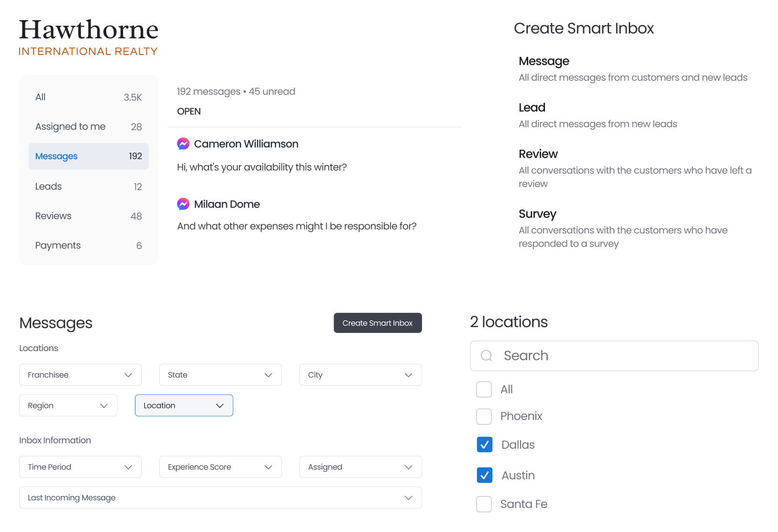The image size is (778, 532).
Task: Expand the Region dropdown
Action: pyautogui.click(x=68, y=405)
